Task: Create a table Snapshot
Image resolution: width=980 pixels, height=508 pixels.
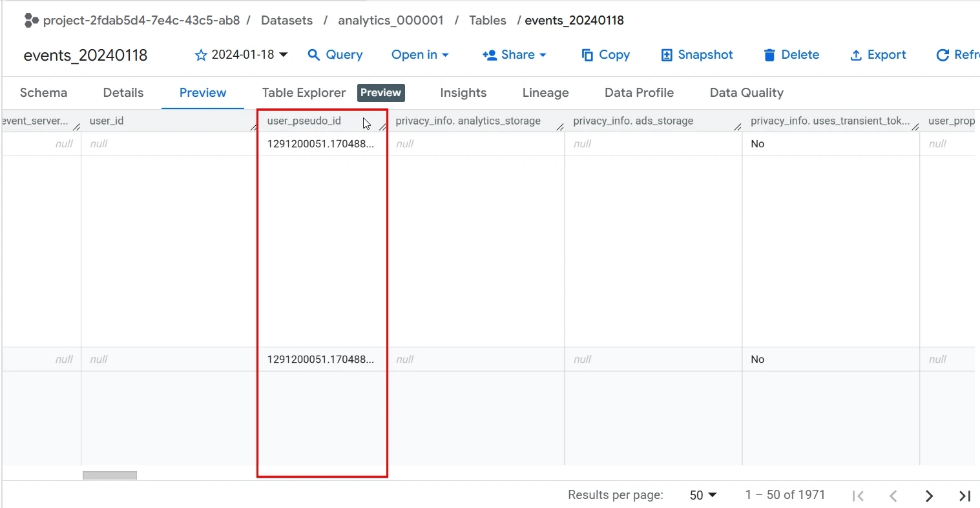Action: coord(697,55)
